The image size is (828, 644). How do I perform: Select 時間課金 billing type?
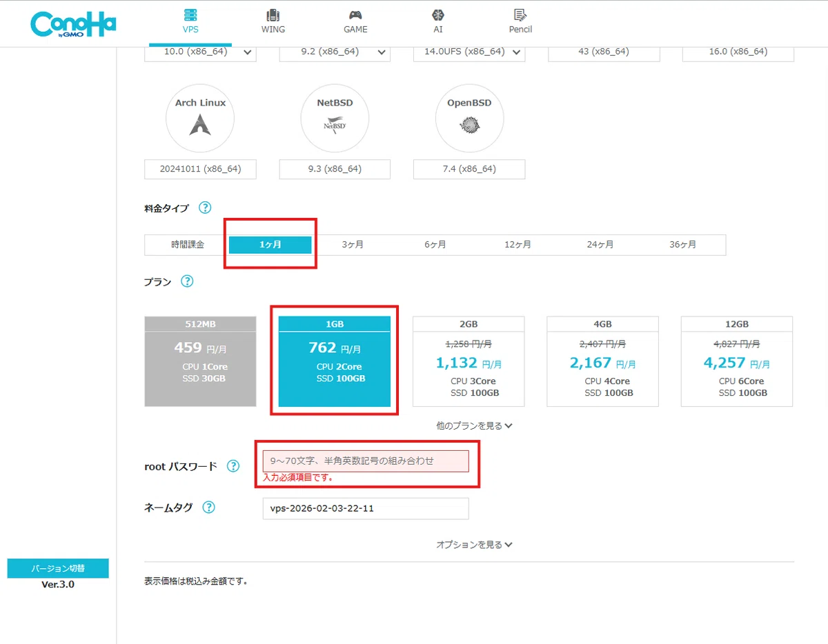188,245
